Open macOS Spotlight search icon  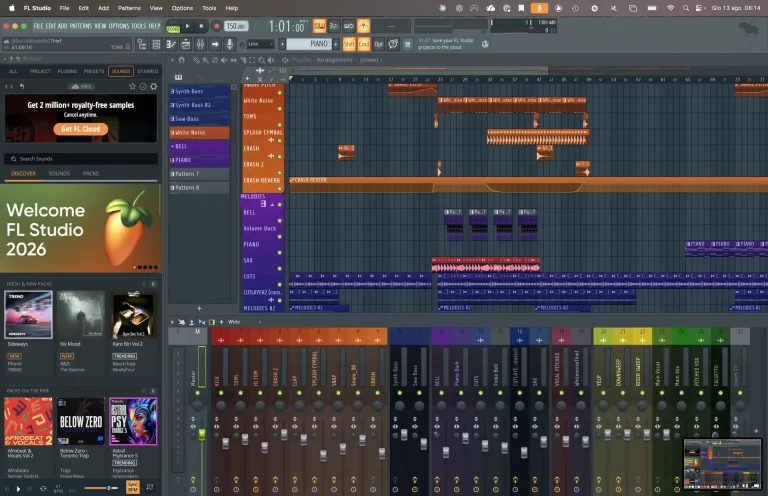pyautogui.click(x=686, y=8)
